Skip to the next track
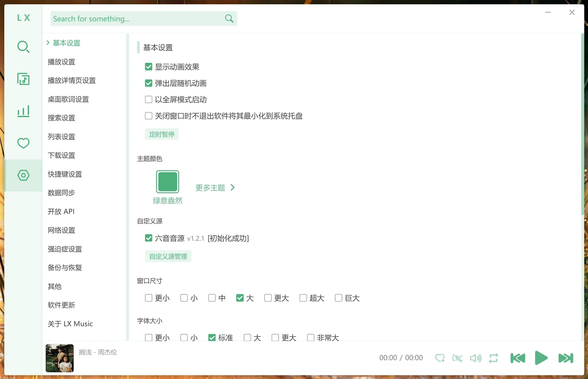The image size is (588, 379). click(x=566, y=358)
